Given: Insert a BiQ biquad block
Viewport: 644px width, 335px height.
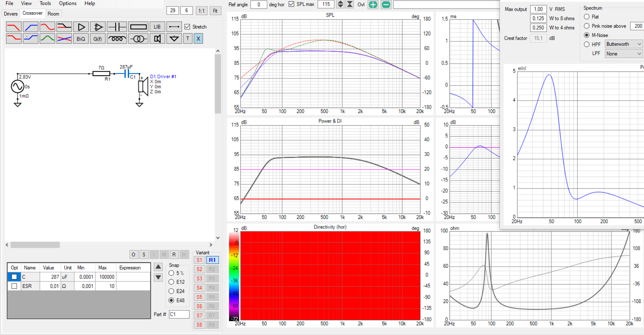Looking at the screenshot, I should click(x=81, y=39).
